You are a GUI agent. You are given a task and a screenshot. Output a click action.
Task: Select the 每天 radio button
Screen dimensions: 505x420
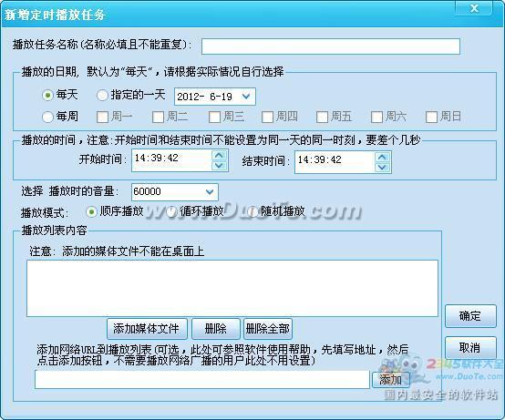click(47, 96)
